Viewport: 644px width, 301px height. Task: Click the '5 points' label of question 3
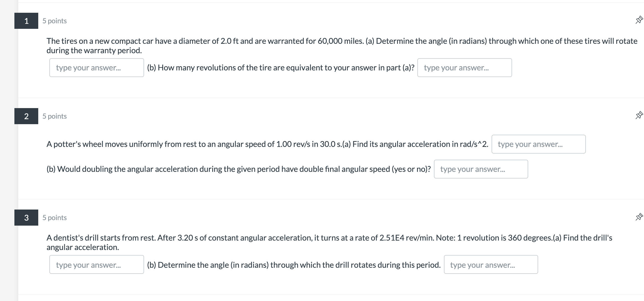coord(55,218)
